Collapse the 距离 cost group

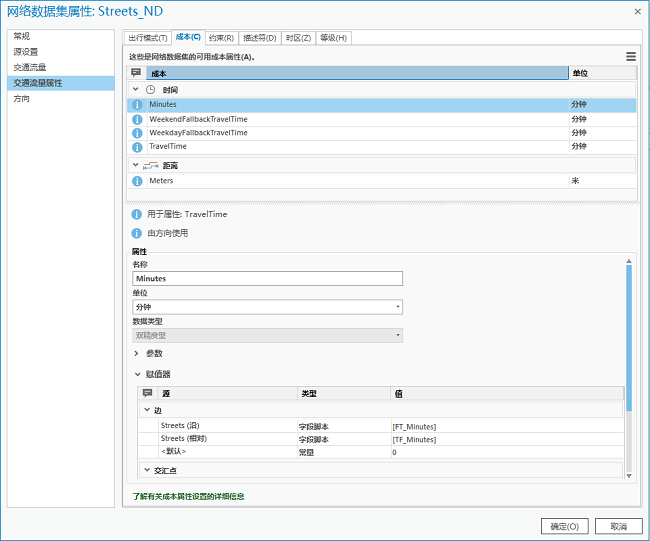tap(137, 165)
